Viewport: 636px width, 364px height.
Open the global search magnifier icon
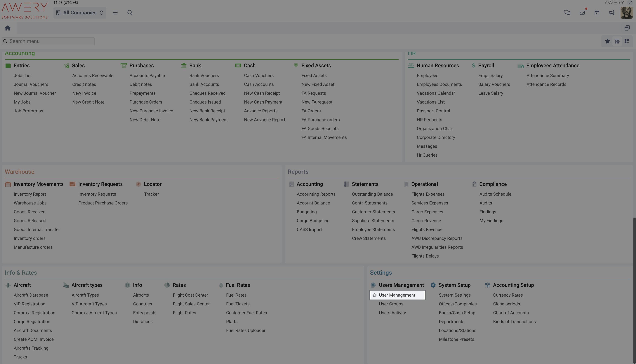[130, 13]
